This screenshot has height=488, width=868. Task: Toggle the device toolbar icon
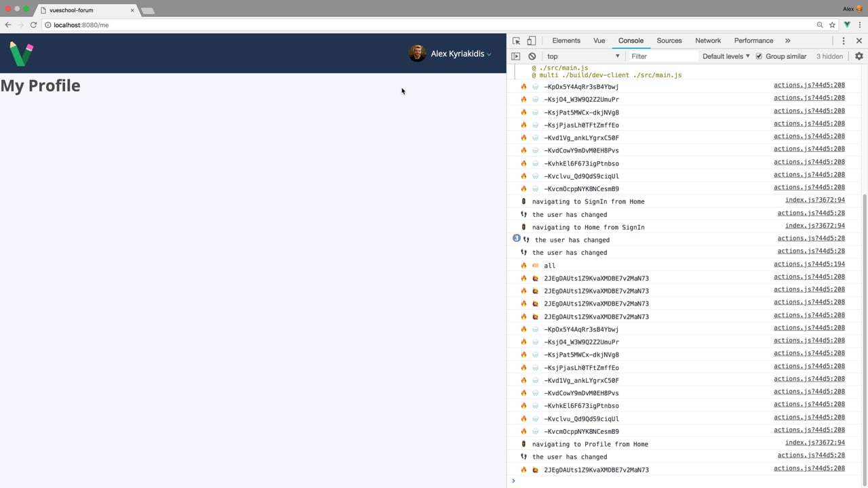pos(532,41)
